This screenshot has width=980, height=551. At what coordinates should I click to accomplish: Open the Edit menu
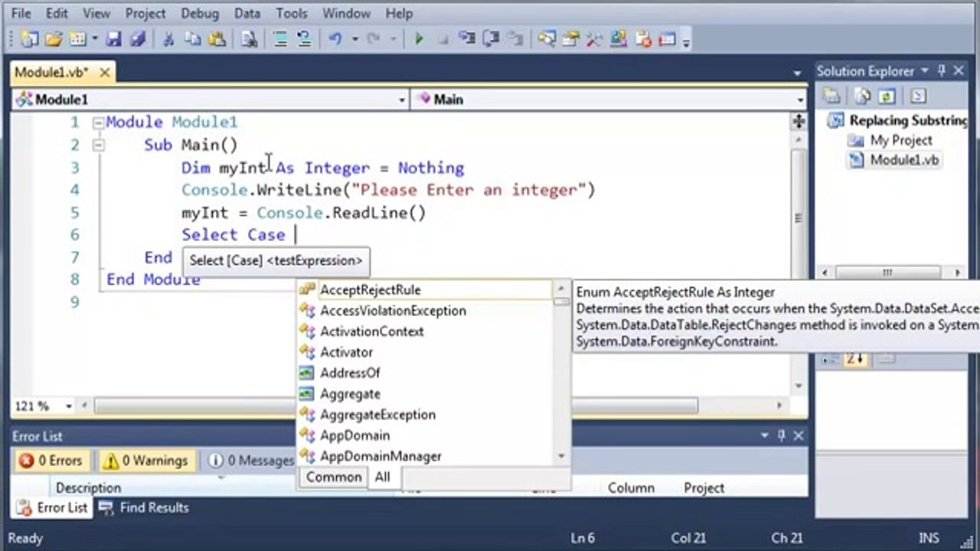[57, 13]
